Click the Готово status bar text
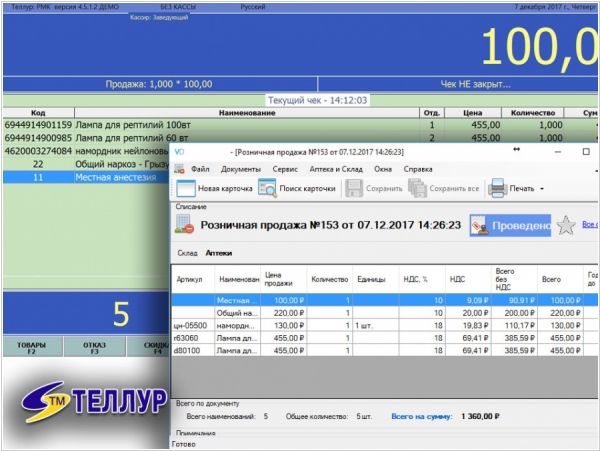Screen dimensions: 600x451 click(x=184, y=444)
